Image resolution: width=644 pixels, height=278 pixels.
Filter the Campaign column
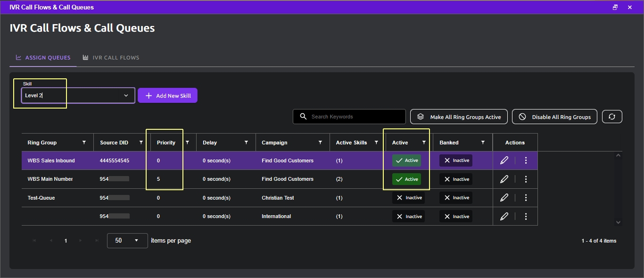(x=320, y=143)
